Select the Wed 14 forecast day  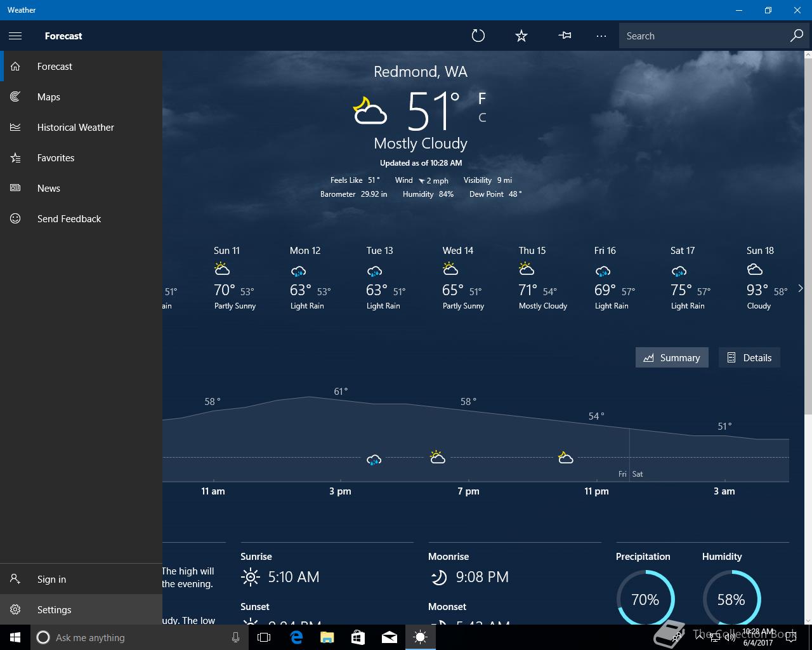[463, 278]
